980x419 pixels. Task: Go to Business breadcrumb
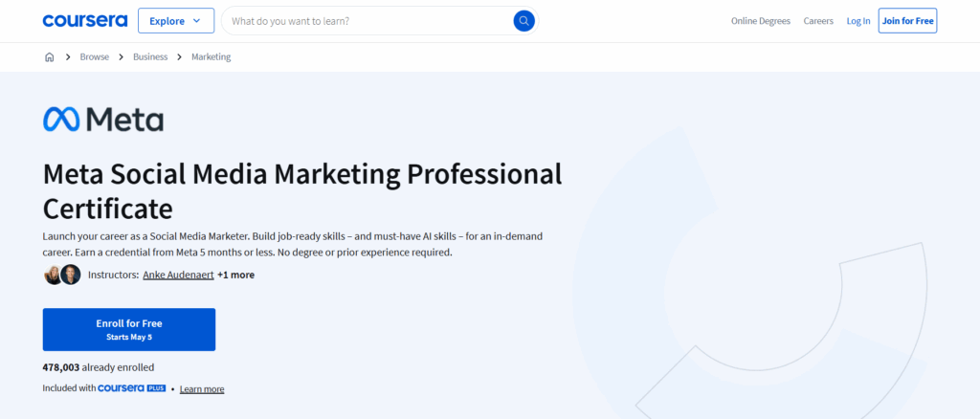[150, 56]
